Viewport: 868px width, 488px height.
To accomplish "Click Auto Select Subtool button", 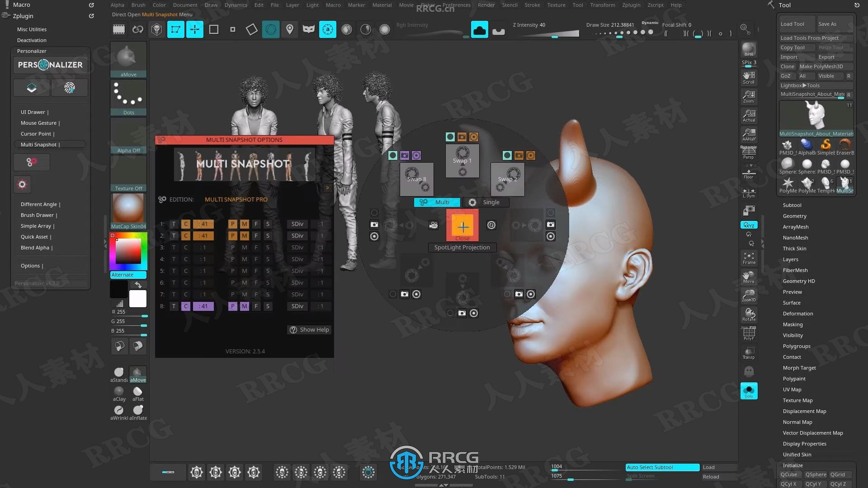I will tap(662, 467).
